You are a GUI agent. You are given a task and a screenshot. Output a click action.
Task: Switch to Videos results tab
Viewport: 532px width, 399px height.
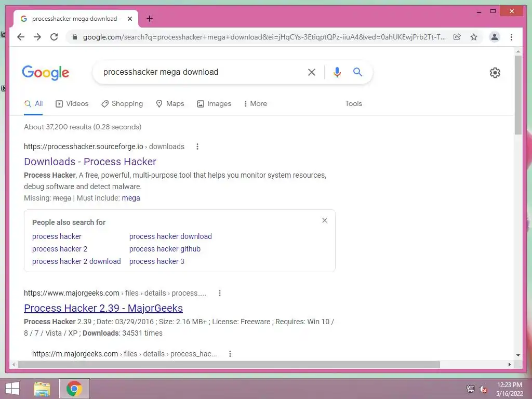click(72, 103)
